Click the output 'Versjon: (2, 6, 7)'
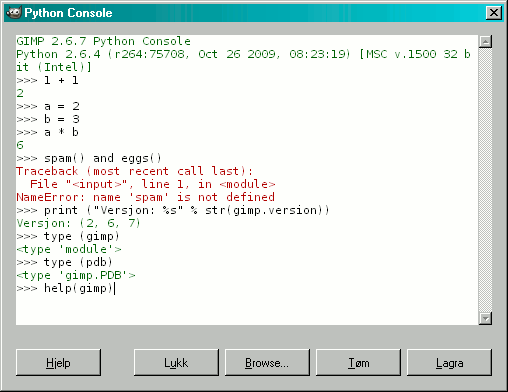 coord(78,223)
